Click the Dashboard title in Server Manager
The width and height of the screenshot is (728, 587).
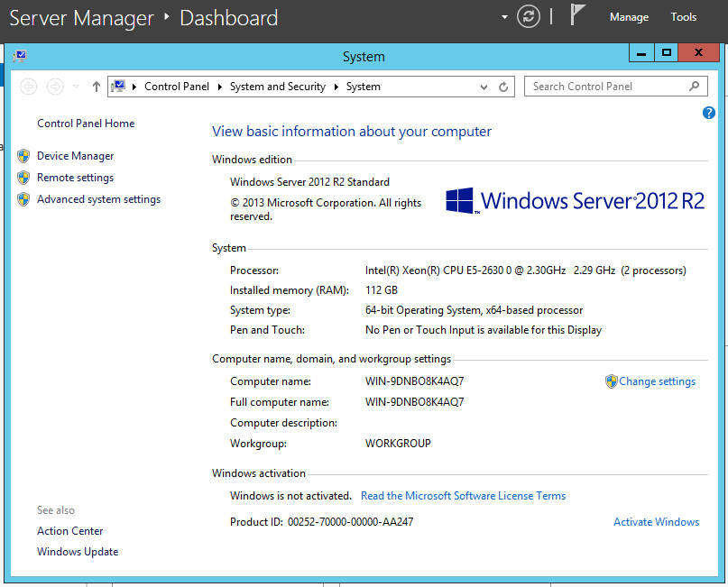coord(229,18)
